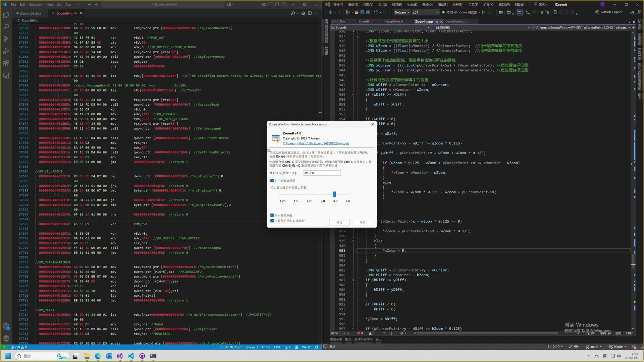Open Run and Debug activity icon
Image resolution: width=644 pixels, height=362 pixels.
pos(6,51)
